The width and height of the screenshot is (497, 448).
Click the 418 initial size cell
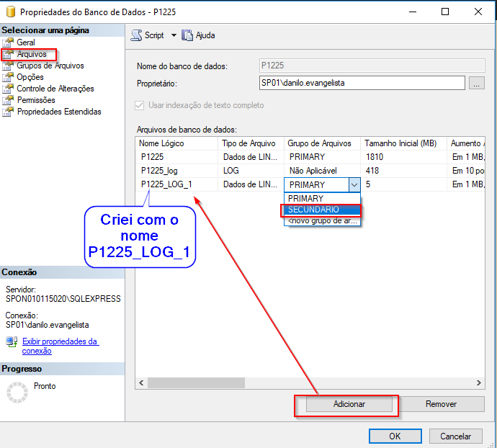(x=403, y=171)
